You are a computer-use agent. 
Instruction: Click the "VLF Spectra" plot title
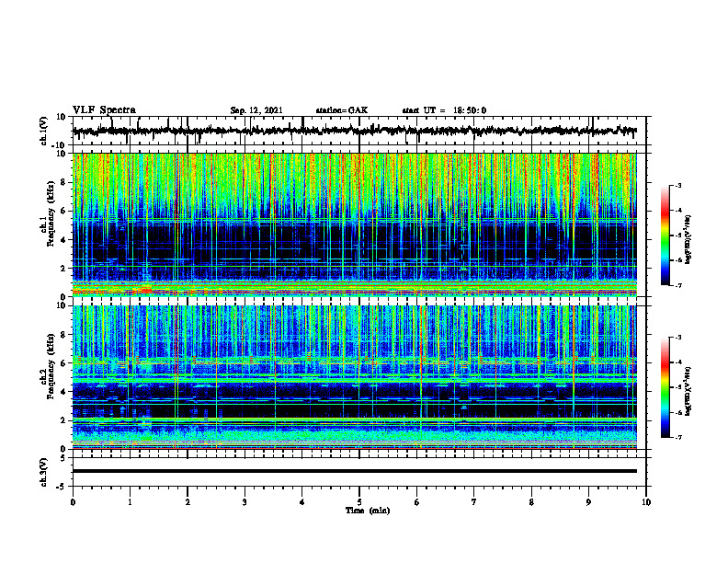(x=104, y=110)
